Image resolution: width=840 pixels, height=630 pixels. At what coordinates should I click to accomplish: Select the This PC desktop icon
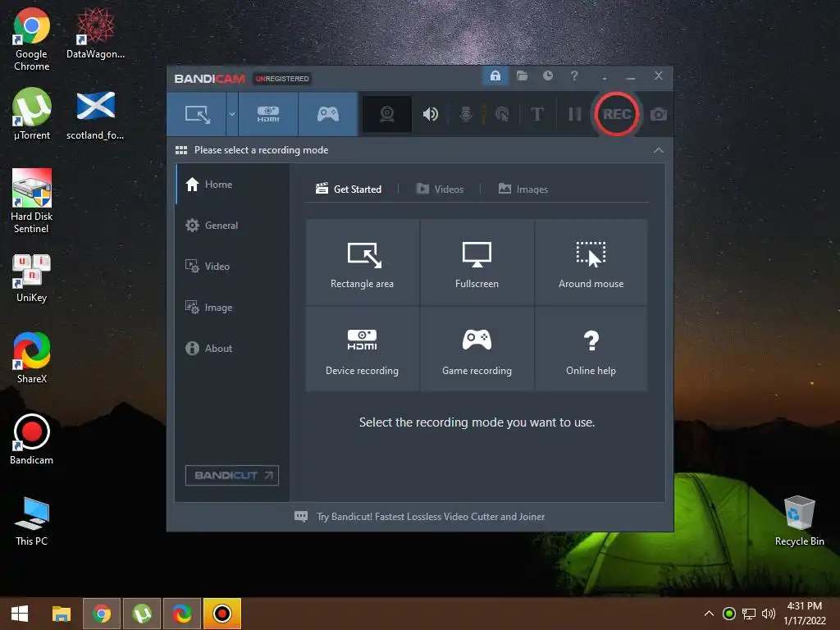(32, 521)
